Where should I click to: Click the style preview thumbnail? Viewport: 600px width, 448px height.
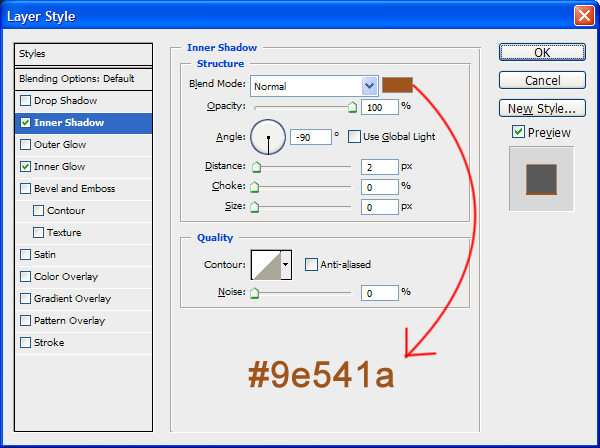point(541,179)
